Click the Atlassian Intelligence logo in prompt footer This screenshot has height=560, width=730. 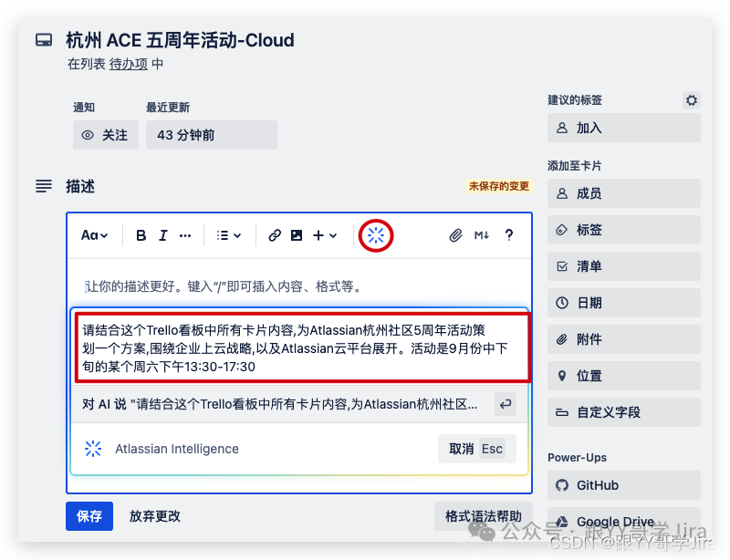[93, 449]
